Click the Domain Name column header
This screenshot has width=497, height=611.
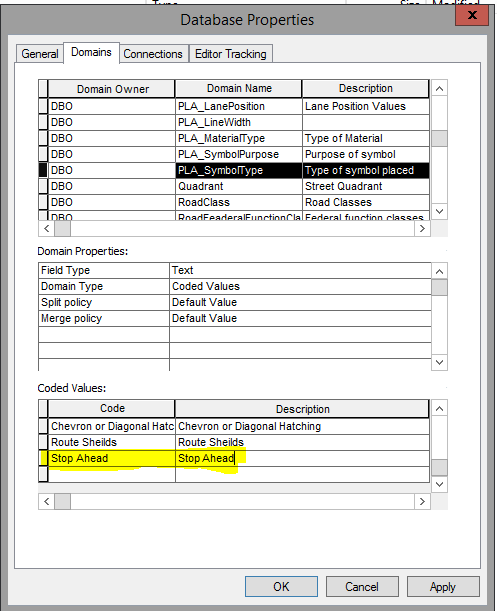tap(239, 88)
